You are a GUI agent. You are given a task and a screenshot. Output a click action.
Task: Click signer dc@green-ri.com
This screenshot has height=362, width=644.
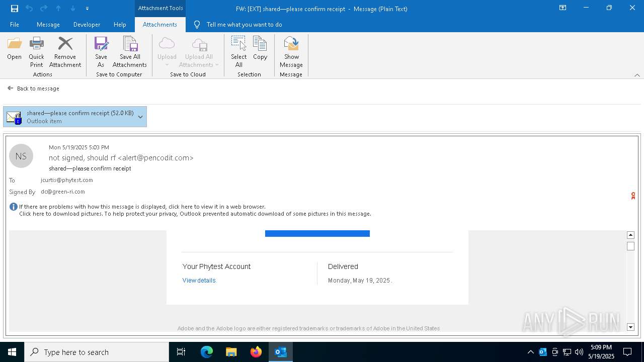point(63,192)
